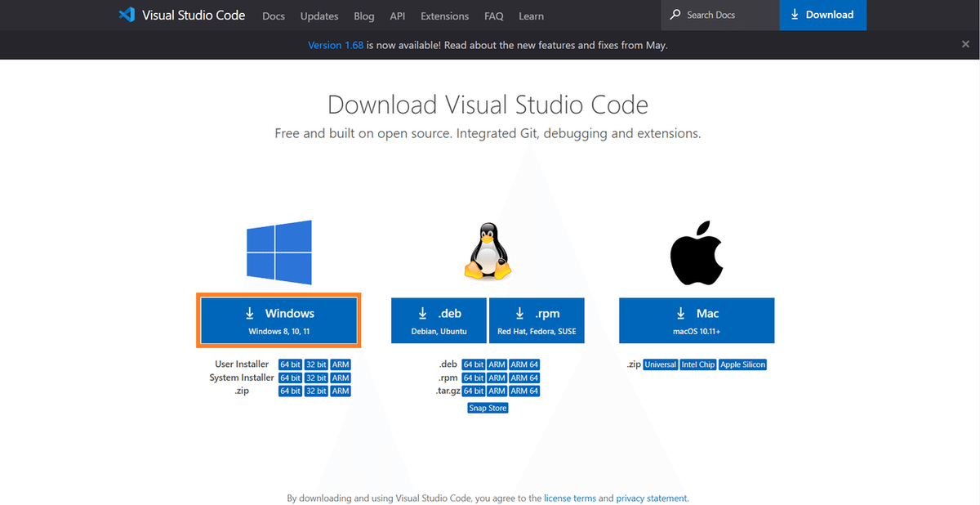Select Mac .zip Universal

660,364
